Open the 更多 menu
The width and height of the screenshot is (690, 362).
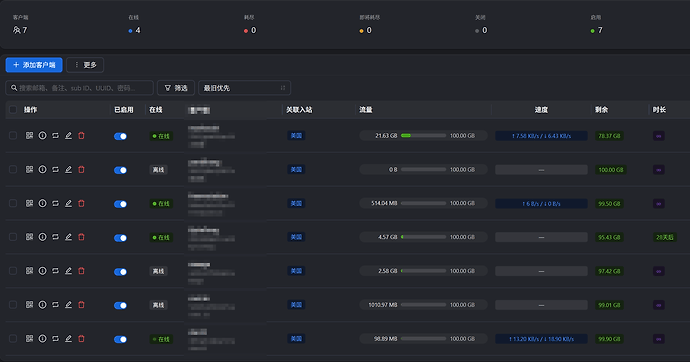coord(85,65)
